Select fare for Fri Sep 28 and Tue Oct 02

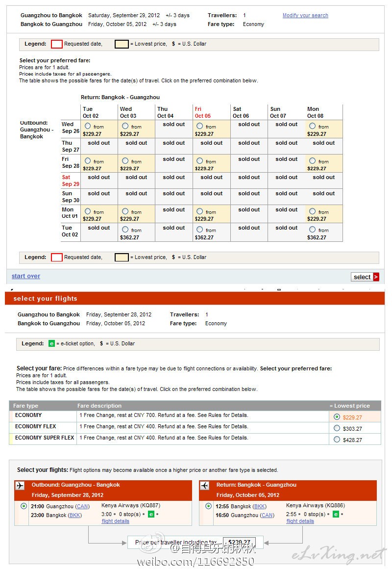pos(88,160)
